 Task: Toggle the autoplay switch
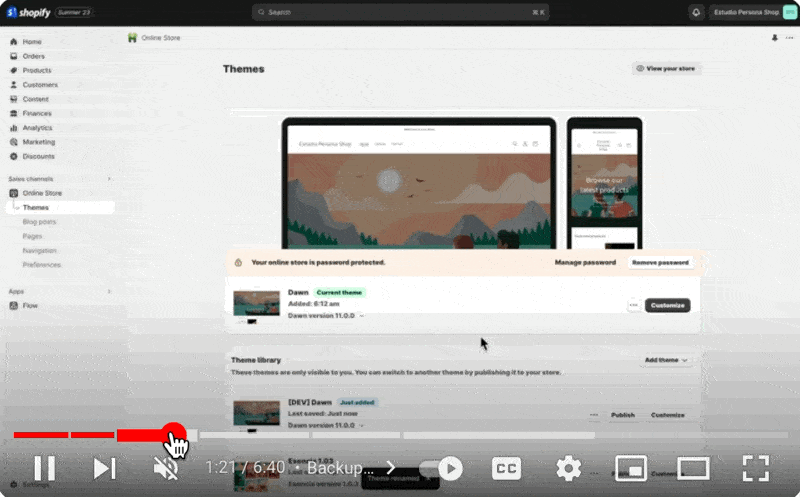point(441,468)
